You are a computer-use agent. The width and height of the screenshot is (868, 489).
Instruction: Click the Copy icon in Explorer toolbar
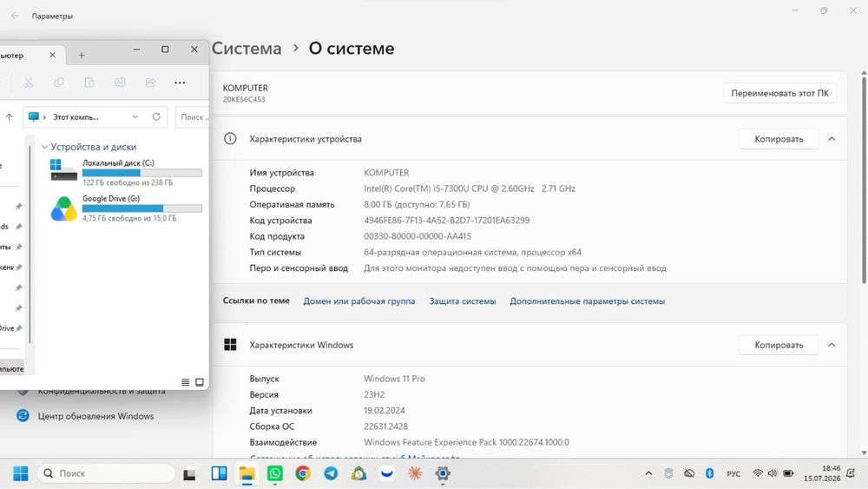[59, 83]
